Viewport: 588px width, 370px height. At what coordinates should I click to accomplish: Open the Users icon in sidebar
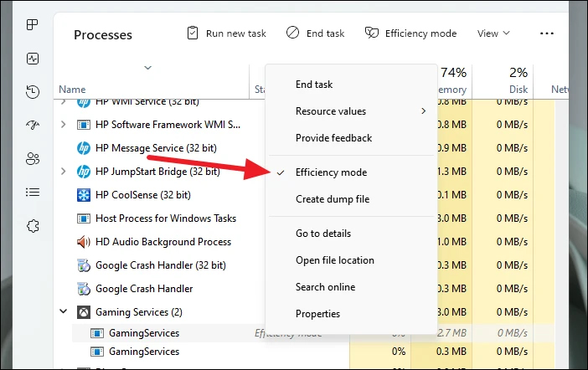point(33,159)
